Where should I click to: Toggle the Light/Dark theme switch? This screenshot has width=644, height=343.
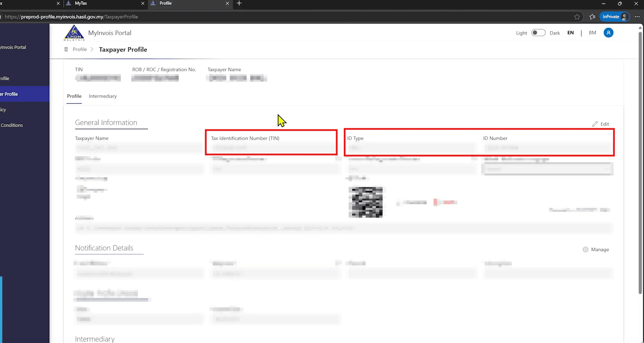(538, 33)
